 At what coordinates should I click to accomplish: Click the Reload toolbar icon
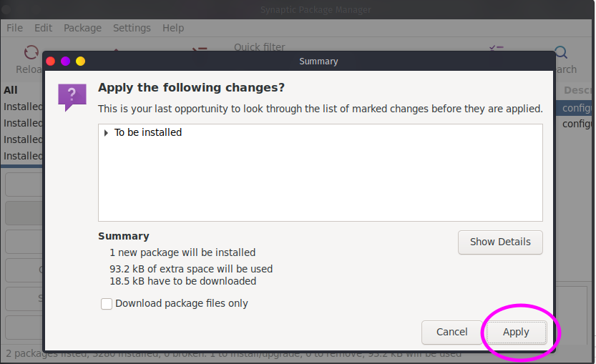[31, 51]
